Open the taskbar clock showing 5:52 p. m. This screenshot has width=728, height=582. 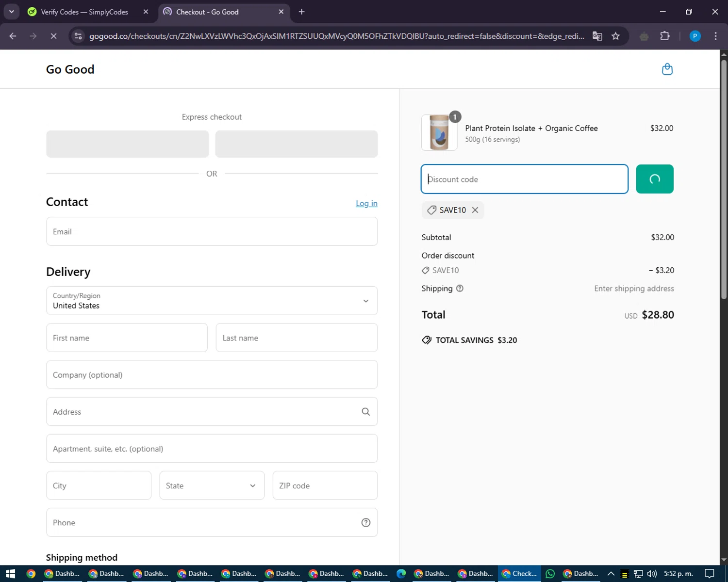678,574
